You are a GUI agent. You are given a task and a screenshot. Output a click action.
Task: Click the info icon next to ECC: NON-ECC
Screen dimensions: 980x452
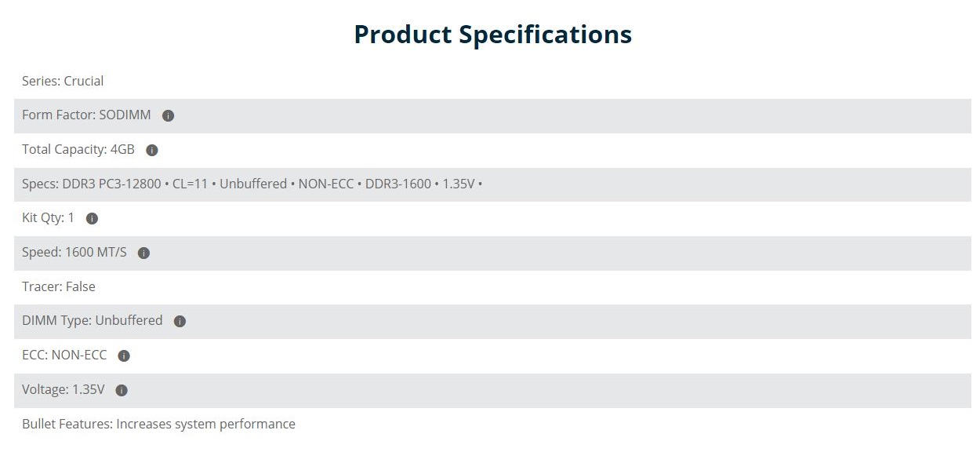[x=124, y=355]
